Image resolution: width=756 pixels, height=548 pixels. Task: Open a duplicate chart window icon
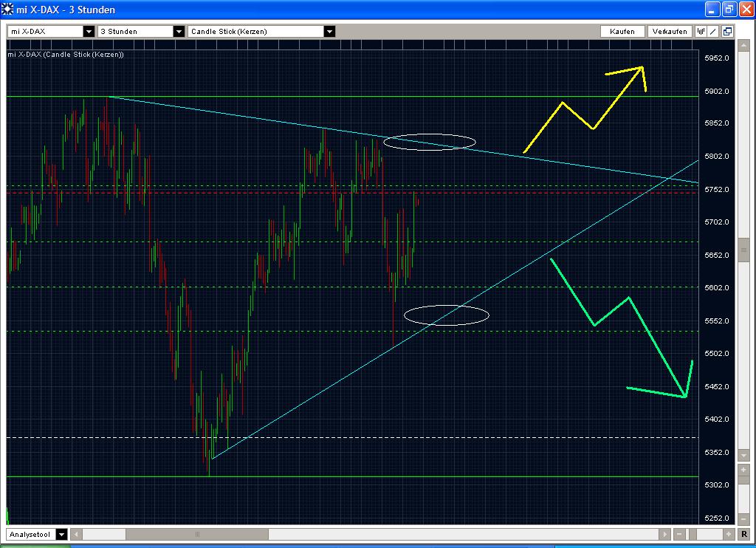click(x=727, y=31)
